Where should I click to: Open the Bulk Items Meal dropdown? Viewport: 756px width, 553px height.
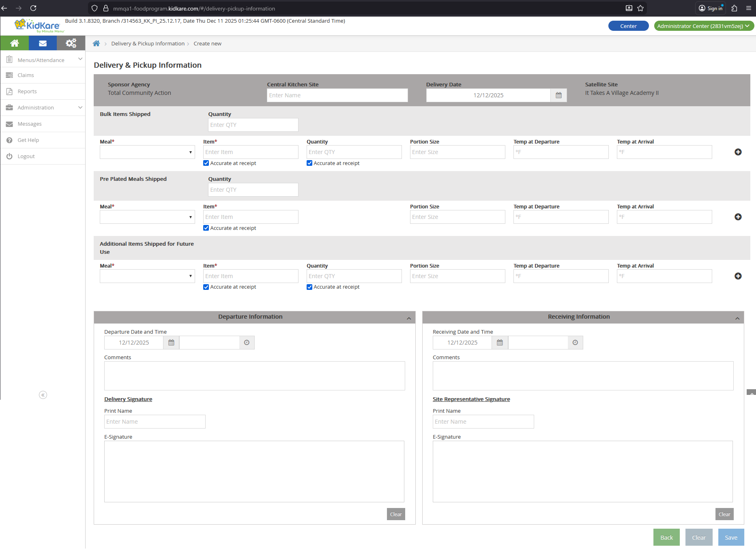pyautogui.click(x=147, y=152)
